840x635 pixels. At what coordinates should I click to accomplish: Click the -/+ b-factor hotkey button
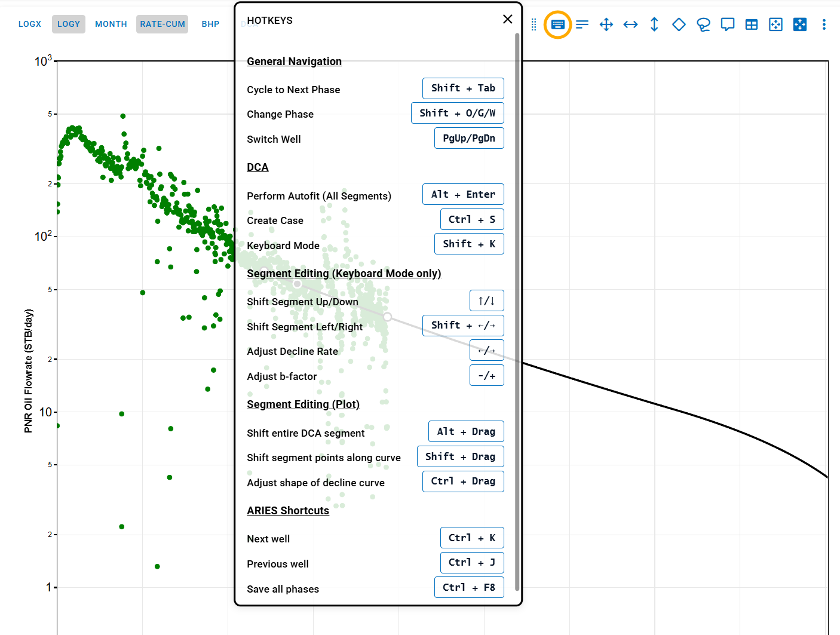[487, 375]
